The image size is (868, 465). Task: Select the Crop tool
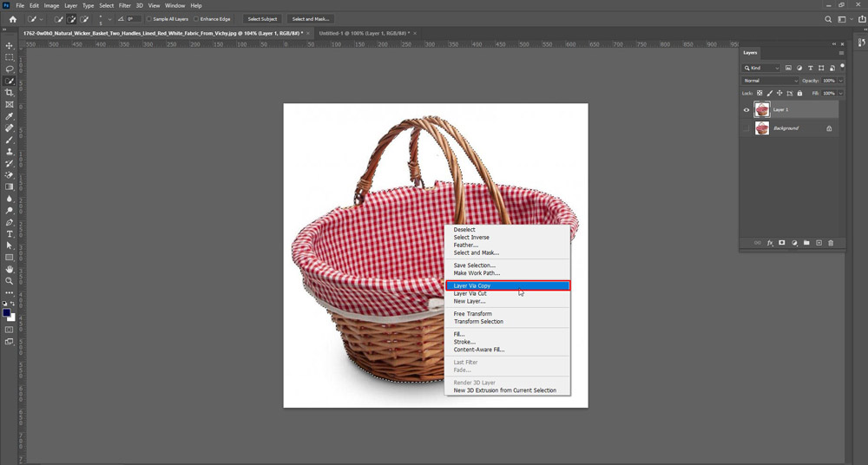coord(10,93)
